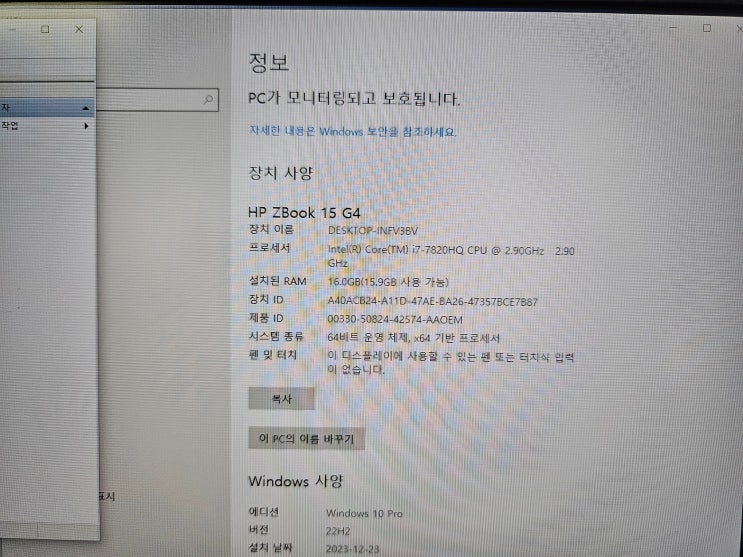Select the highlighted blue row in left window
This screenshot has width=743, height=557.
(x=46, y=108)
